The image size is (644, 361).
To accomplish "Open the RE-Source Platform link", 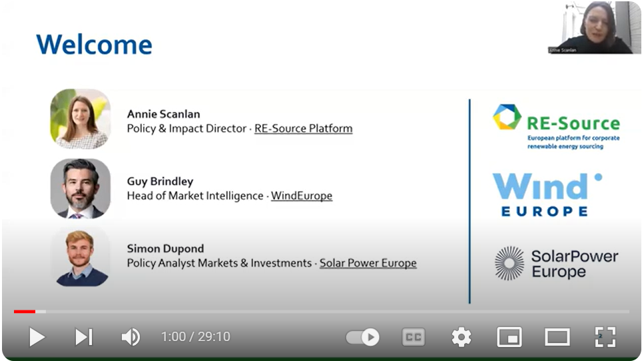I will (304, 129).
